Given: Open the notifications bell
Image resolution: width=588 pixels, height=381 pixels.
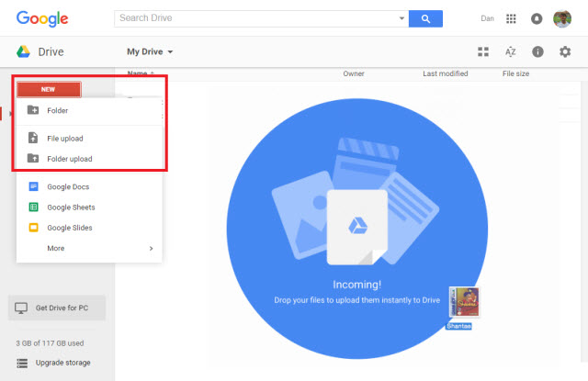Looking at the screenshot, I should click(x=537, y=18).
